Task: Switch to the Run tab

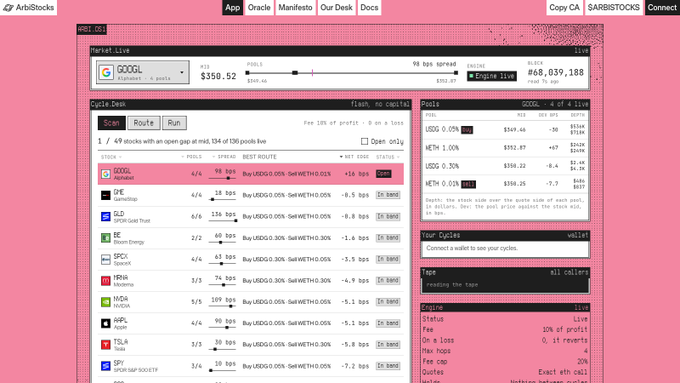Action: coord(174,123)
